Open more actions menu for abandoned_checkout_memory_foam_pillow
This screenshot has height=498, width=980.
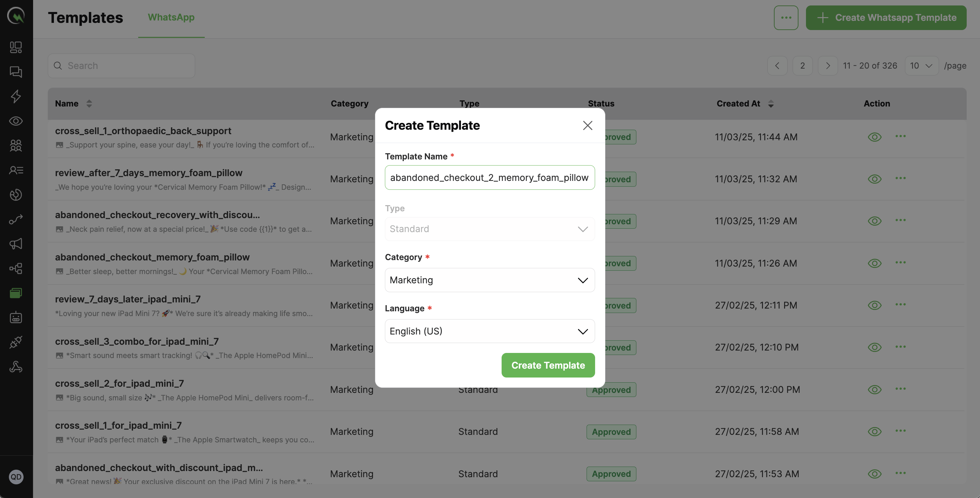coord(900,262)
